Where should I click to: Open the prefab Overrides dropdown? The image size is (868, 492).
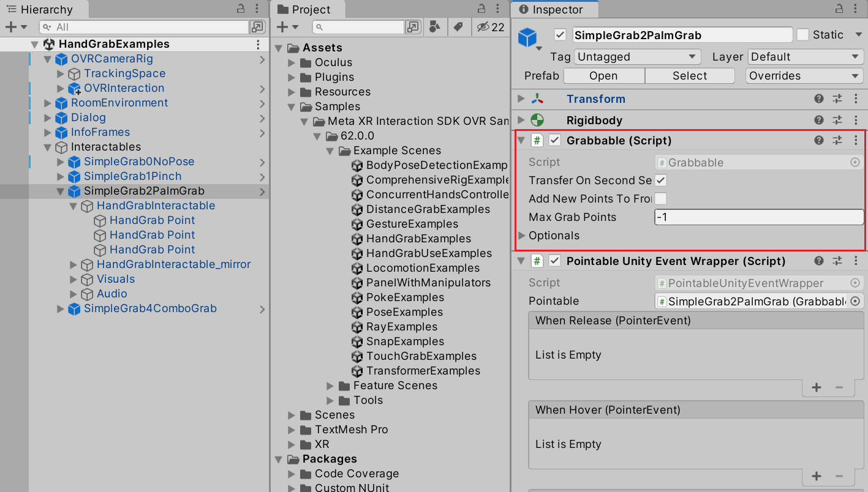805,76
